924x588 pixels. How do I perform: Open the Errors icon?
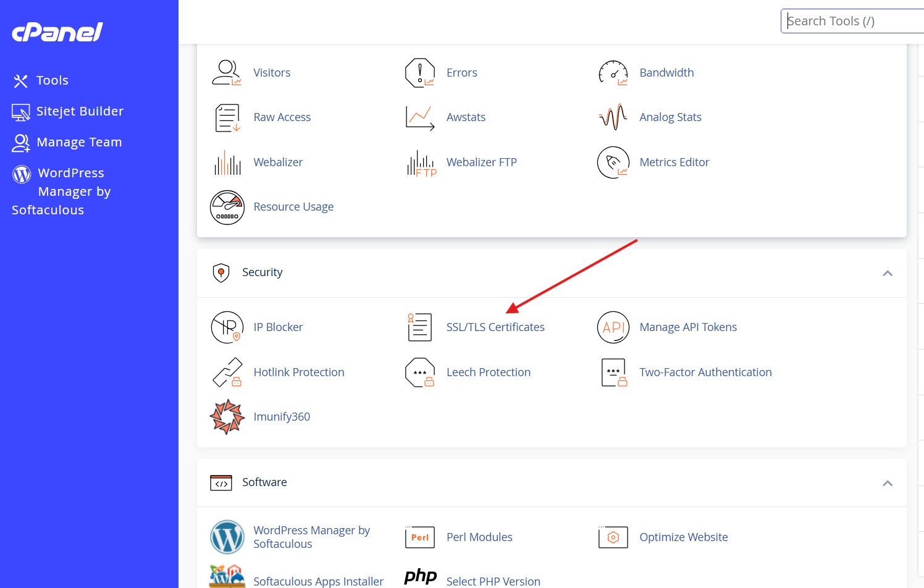point(420,73)
